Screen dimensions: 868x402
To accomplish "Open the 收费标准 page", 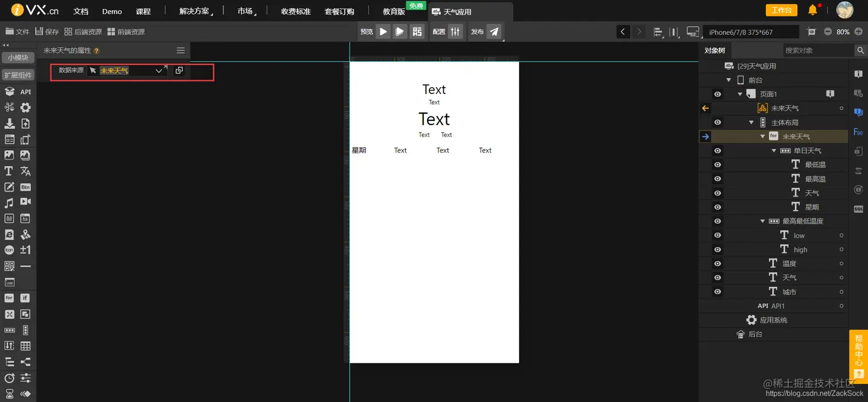I will (296, 11).
